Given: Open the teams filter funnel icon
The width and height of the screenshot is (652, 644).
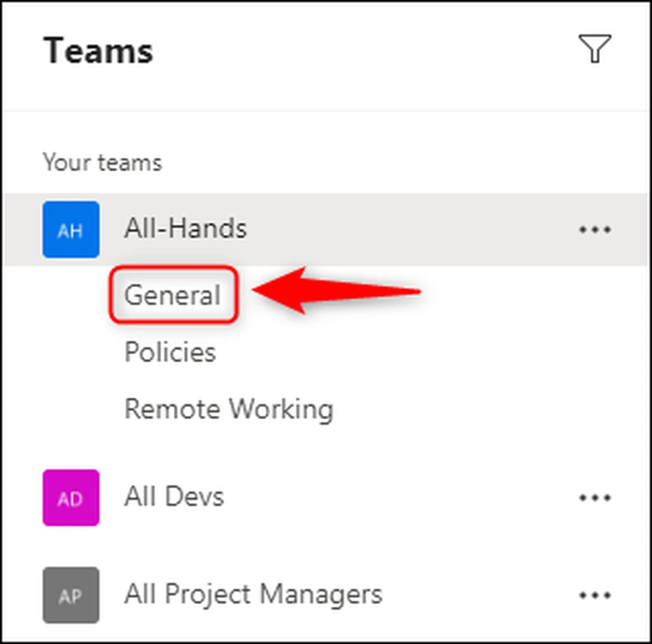Looking at the screenshot, I should click(x=595, y=48).
